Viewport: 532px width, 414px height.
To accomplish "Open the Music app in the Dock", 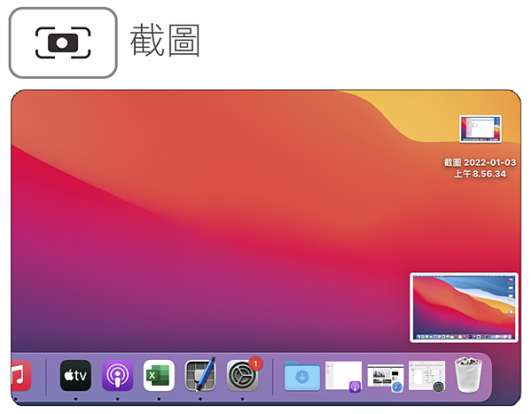I will pos(21,376).
